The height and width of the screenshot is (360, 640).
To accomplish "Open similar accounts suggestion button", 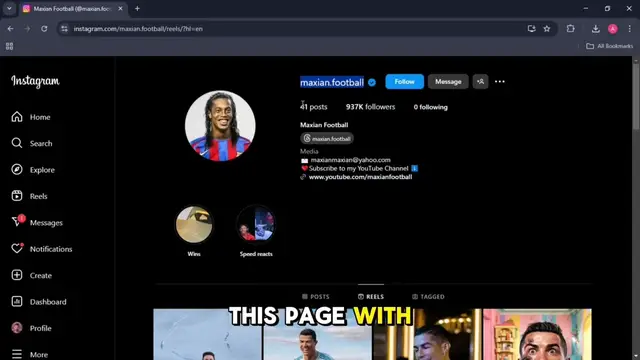I will click(480, 82).
